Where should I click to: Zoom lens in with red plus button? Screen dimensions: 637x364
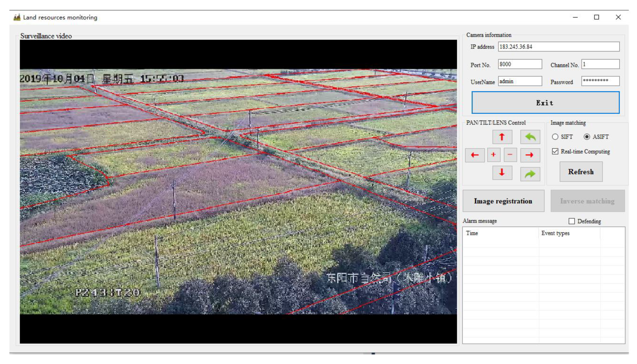click(493, 155)
